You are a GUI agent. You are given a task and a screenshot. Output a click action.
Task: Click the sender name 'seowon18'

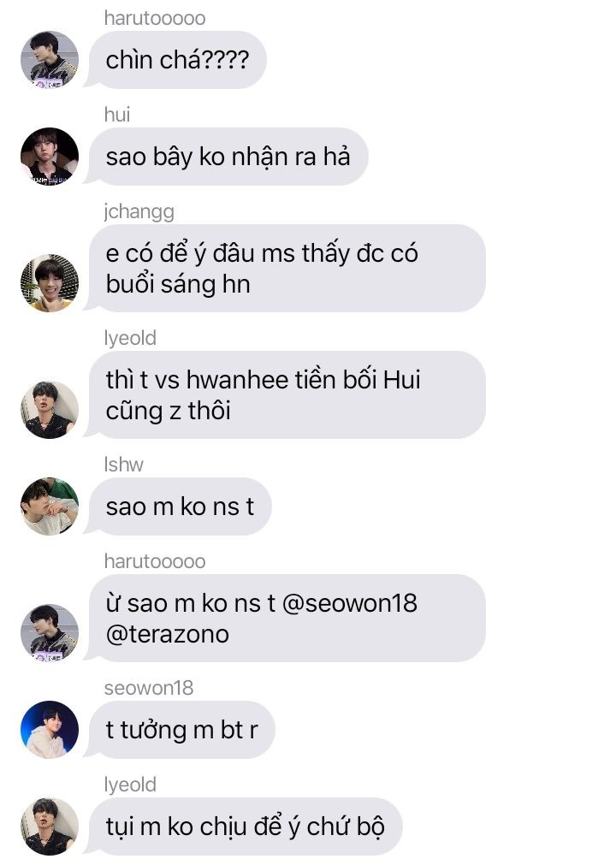149,688
